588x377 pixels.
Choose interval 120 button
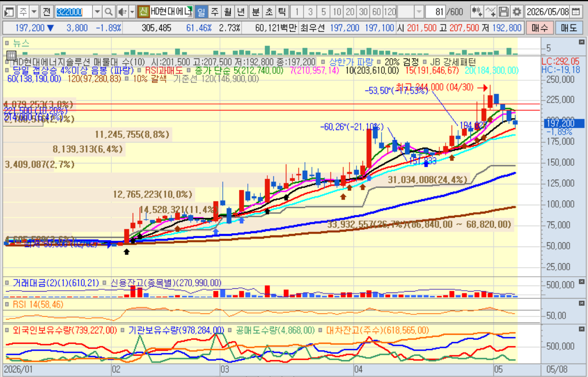(x=390, y=11)
